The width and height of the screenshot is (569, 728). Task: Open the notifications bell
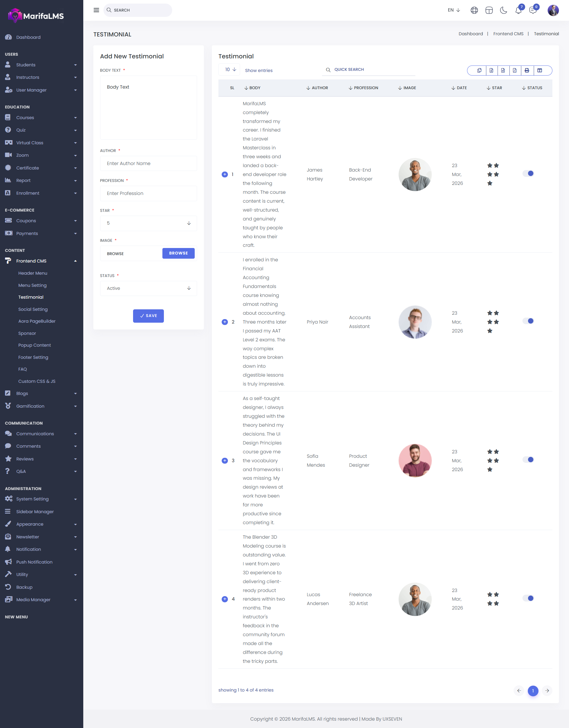coord(518,10)
